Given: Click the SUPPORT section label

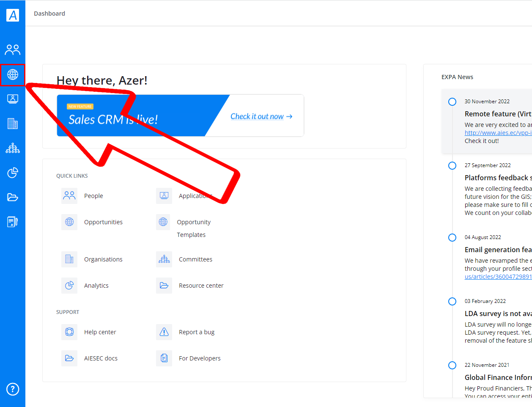Looking at the screenshot, I should point(68,312).
